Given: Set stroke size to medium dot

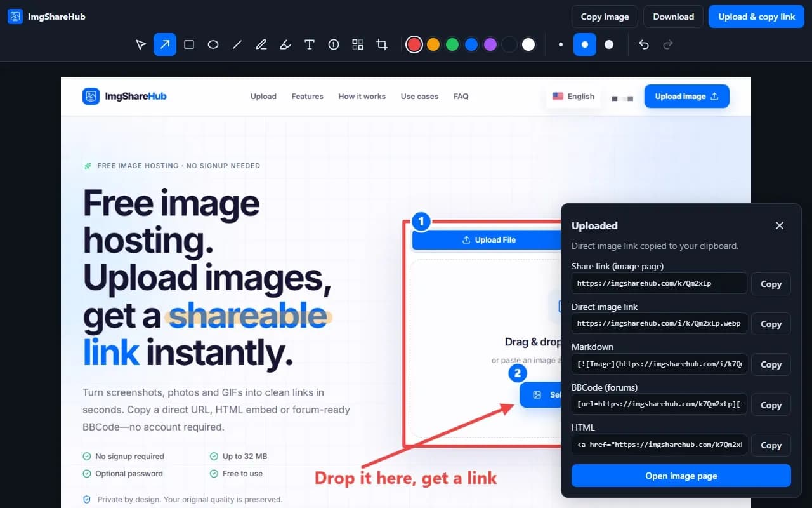Looking at the screenshot, I should click(x=585, y=44).
